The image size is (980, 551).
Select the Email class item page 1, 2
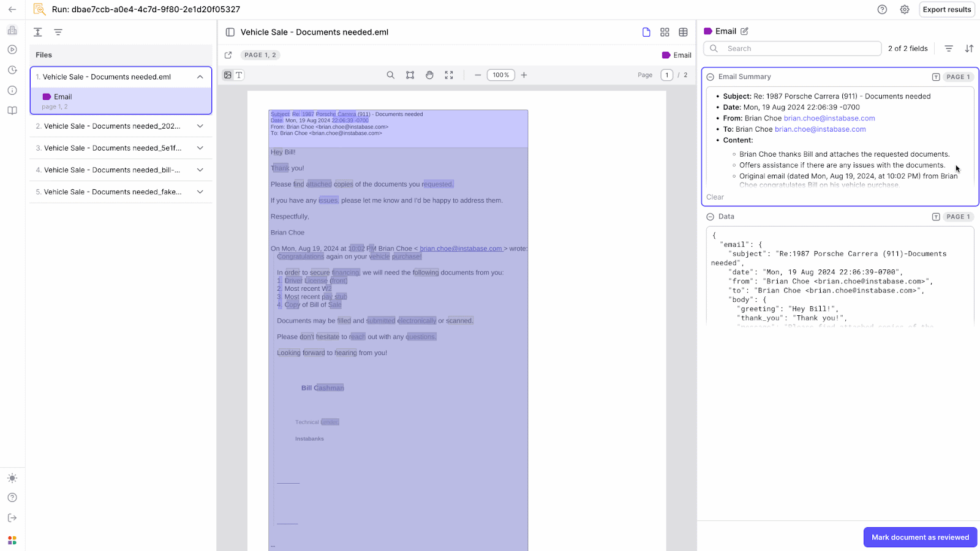(121, 101)
